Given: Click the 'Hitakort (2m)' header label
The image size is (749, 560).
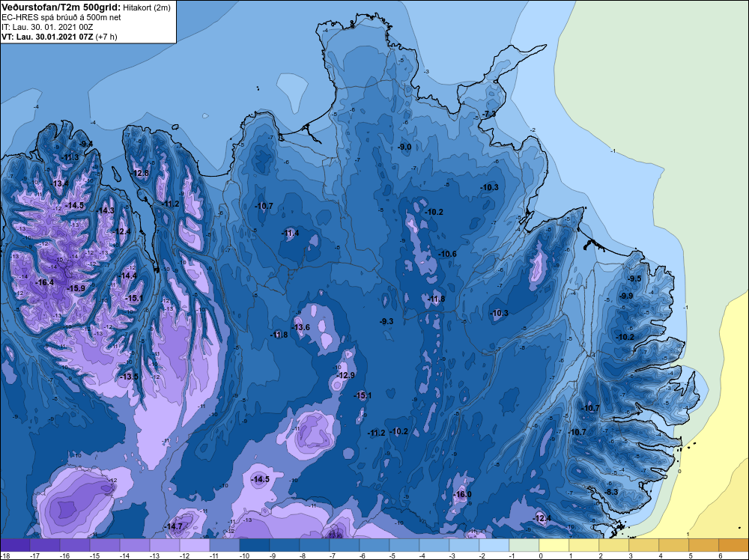Looking at the screenshot, I should [147, 7].
